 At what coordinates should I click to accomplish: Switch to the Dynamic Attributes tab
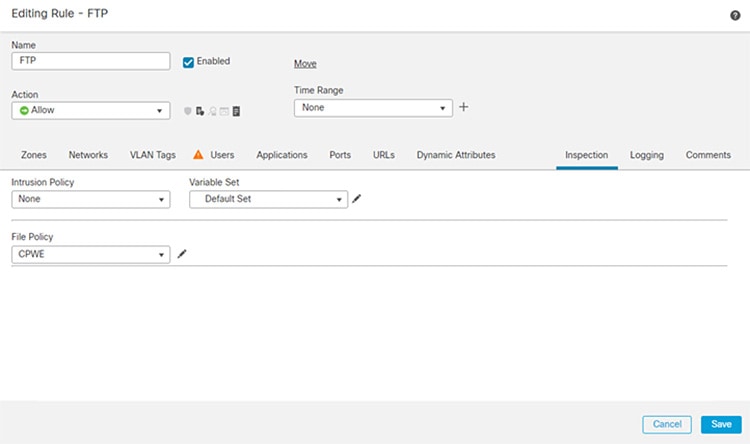click(x=456, y=155)
